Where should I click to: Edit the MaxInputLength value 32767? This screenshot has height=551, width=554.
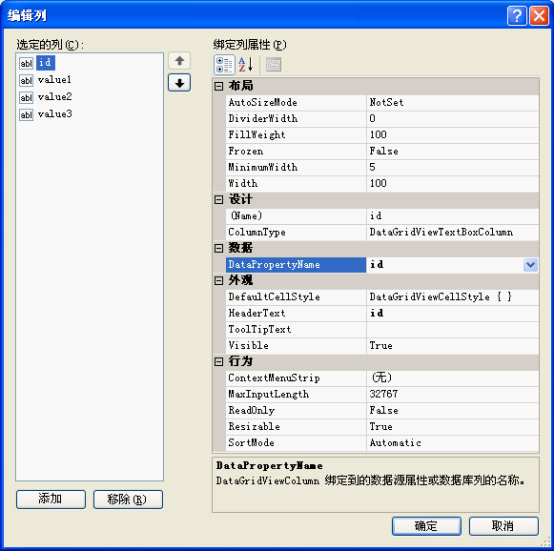coord(452,395)
